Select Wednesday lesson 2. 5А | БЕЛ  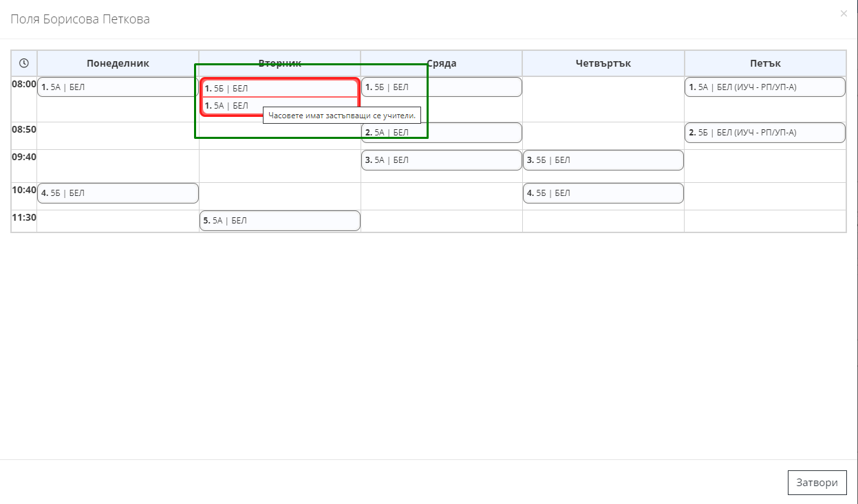(441, 133)
